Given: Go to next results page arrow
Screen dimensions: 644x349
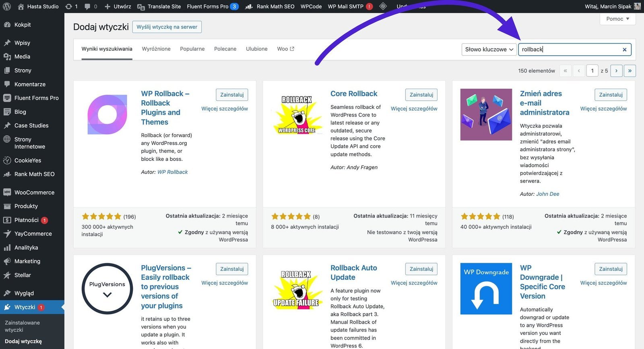Looking at the screenshot, I should pos(616,71).
